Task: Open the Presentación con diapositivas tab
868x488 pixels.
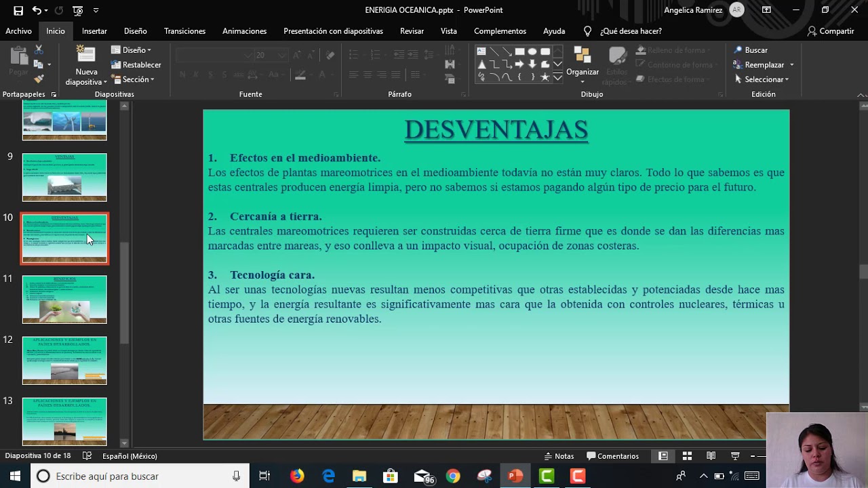Action: click(333, 31)
